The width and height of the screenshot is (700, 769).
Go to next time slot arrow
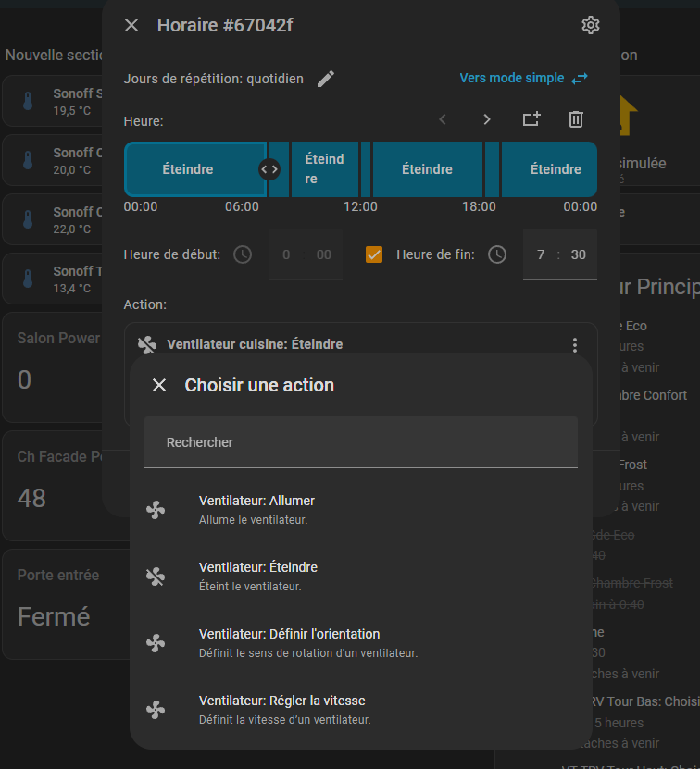click(487, 119)
